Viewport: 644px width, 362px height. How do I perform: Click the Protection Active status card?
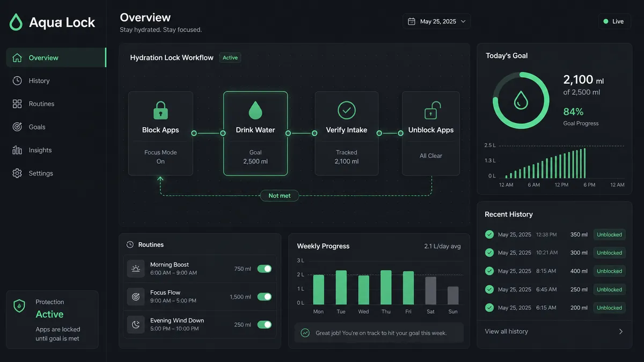pyautogui.click(x=52, y=320)
